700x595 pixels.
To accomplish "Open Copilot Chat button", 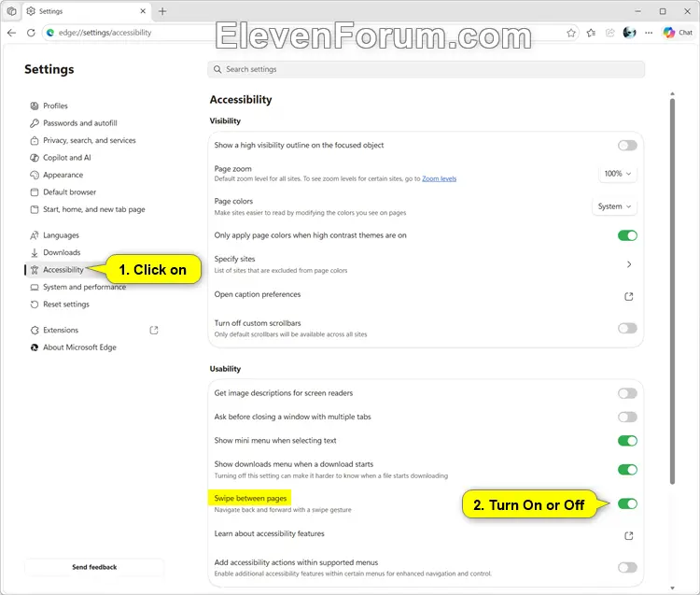I will click(679, 33).
